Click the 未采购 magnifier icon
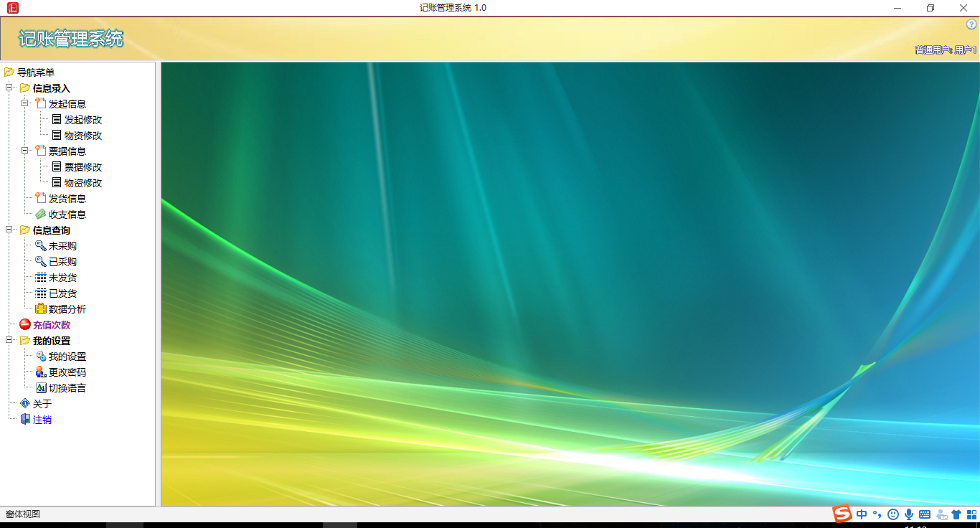This screenshot has width=980, height=528. [x=41, y=246]
